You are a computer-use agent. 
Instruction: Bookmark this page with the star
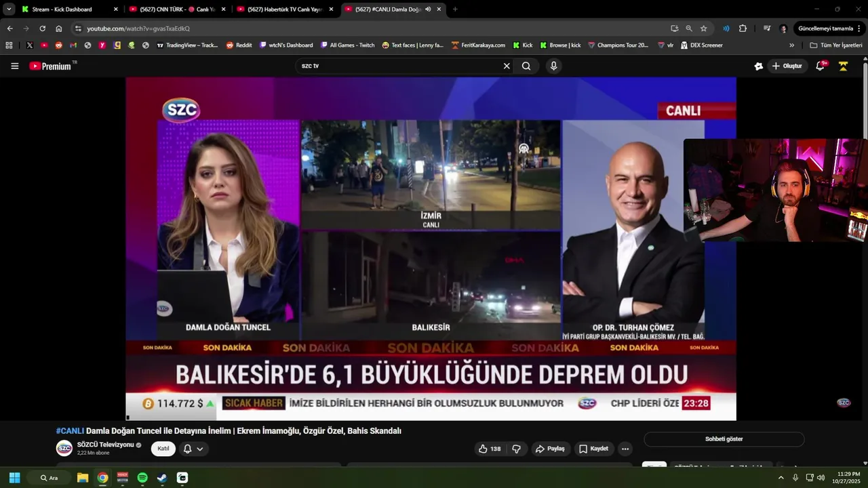(x=704, y=28)
